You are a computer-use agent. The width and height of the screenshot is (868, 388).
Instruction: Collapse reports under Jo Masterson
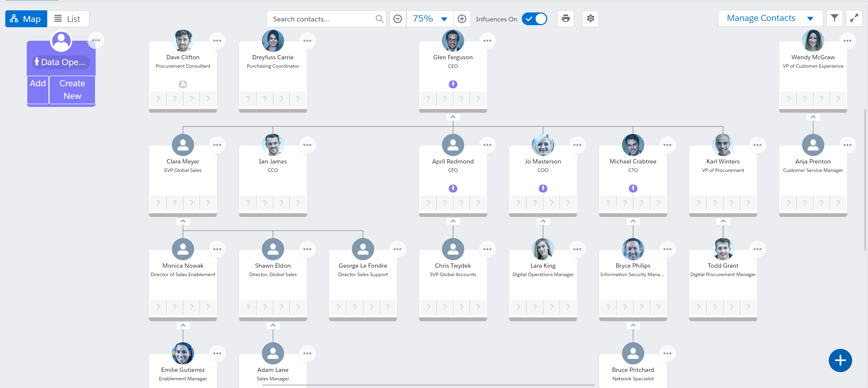click(543, 221)
